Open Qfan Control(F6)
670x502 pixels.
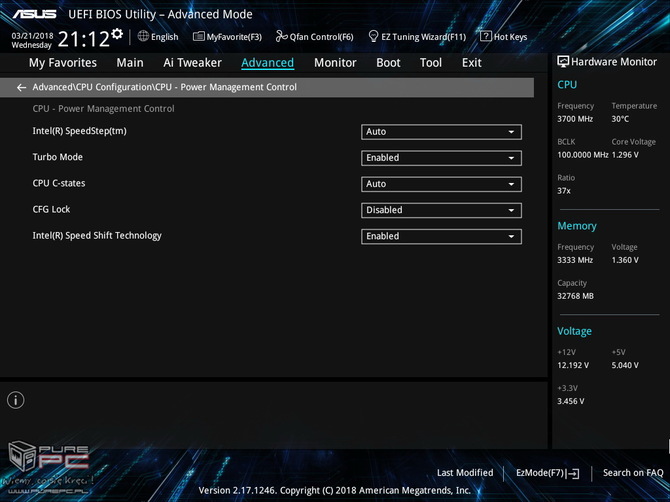pyautogui.click(x=315, y=37)
